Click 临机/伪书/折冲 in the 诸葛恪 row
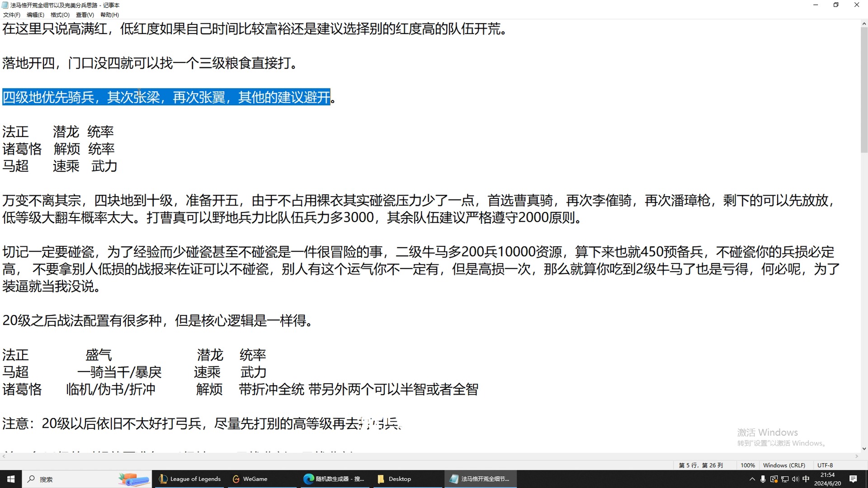This screenshot has width=868, height=488. coord(111,389)
